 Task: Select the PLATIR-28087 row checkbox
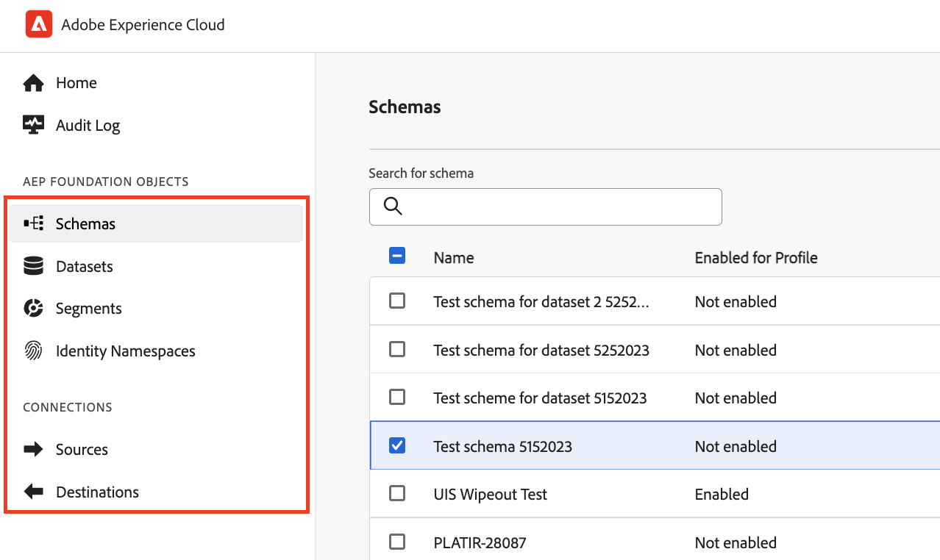396,542
